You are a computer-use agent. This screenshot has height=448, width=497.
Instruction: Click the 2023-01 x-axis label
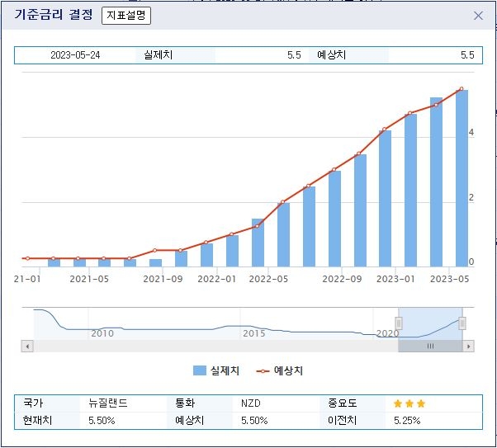pos(395,279)
